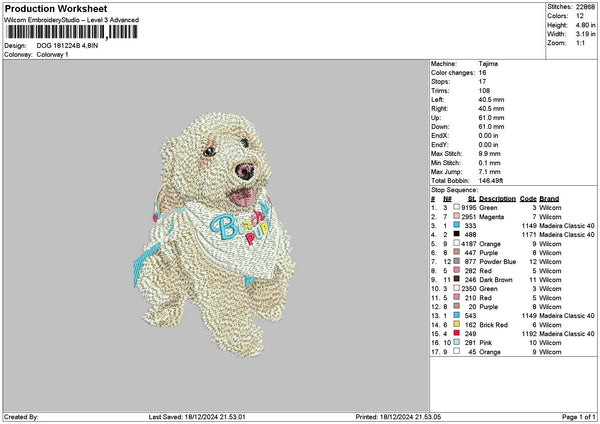This screenshot has height=424, width=600.
Task: Click the white swatch beside 4187 Orange
Action: [457, 243]
